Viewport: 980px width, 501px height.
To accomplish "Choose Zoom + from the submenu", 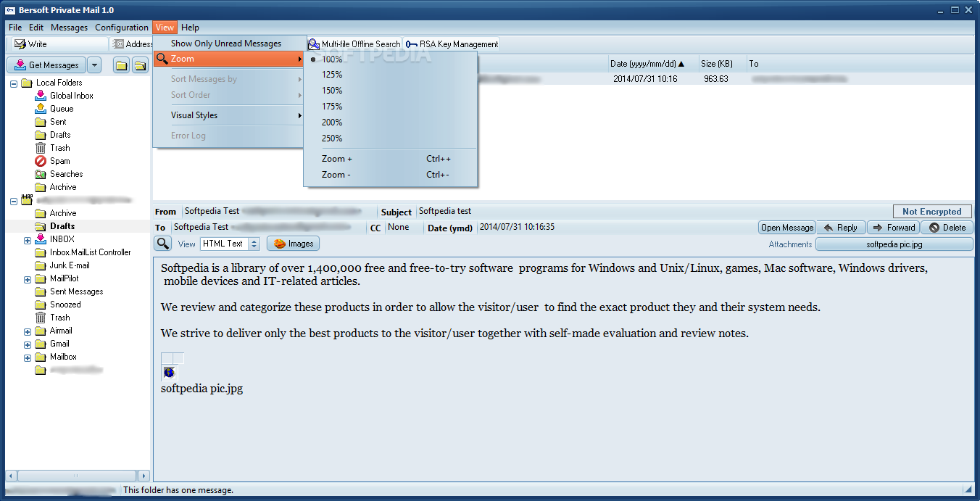I will [x=391, y=159].
